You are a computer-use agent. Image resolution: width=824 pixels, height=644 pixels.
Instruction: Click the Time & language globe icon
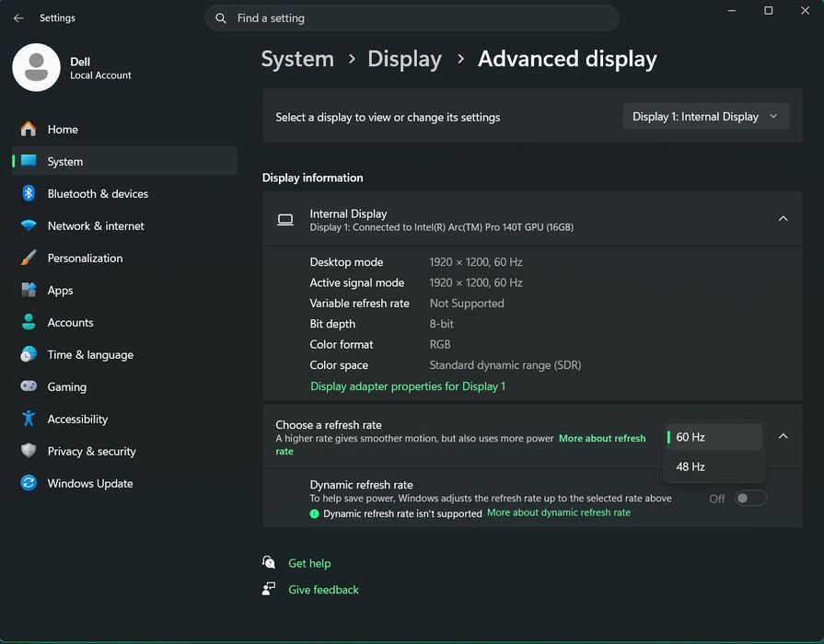point(29,354)
